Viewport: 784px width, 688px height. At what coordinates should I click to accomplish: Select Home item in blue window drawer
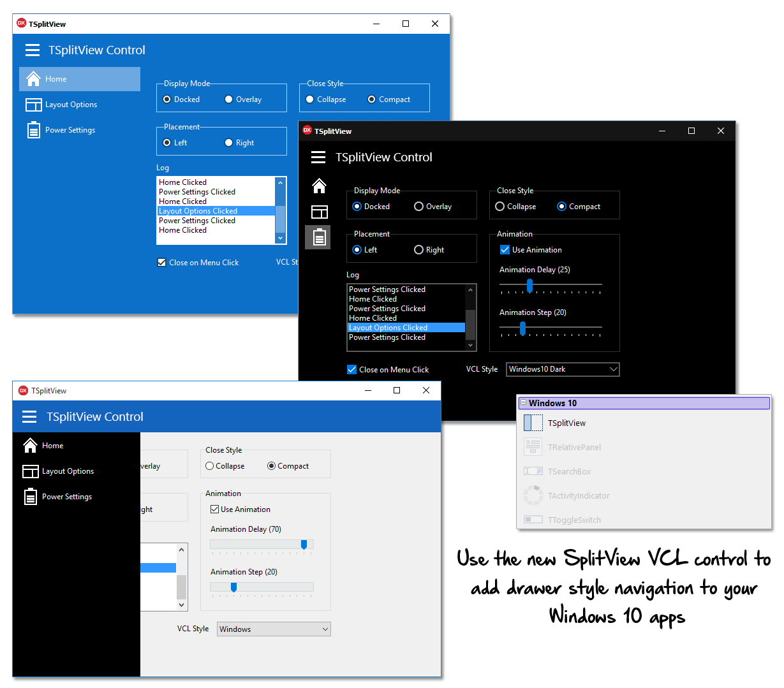80,79
